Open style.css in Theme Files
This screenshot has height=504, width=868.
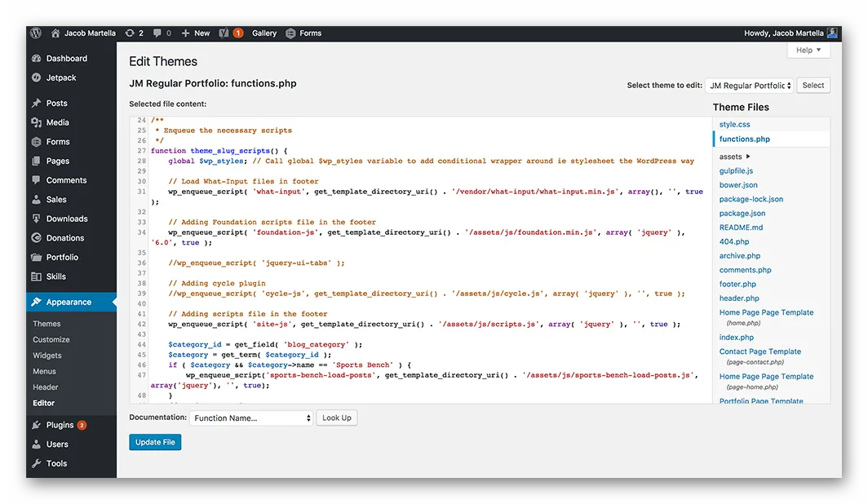(734, 125)
